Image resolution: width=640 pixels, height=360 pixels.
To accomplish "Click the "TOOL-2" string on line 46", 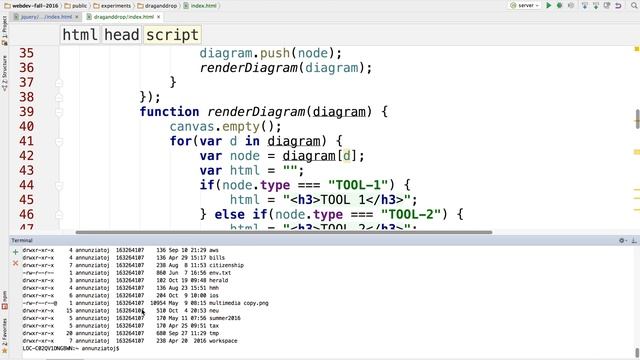I will 411,215.
